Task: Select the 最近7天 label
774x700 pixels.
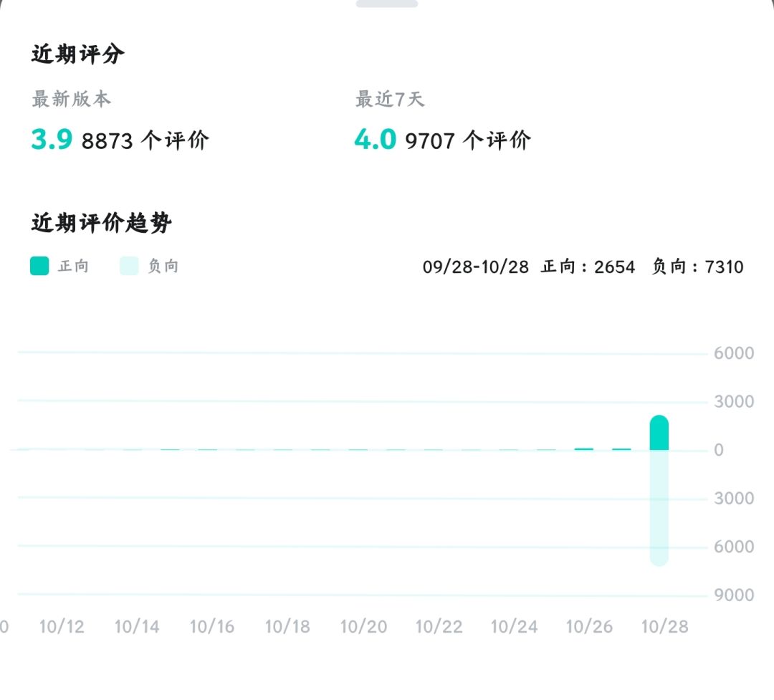Action: tap(390, 99)
